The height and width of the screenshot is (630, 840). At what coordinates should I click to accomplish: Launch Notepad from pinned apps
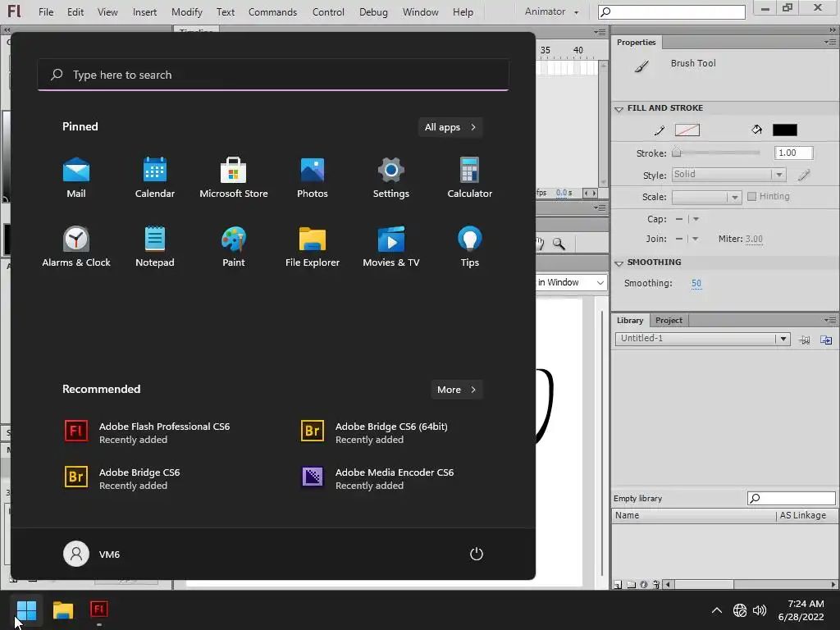(155, 247)
